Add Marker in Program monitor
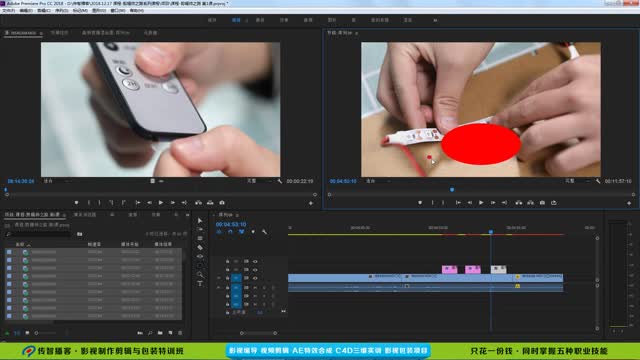The image size is (640, 360). 420,202
